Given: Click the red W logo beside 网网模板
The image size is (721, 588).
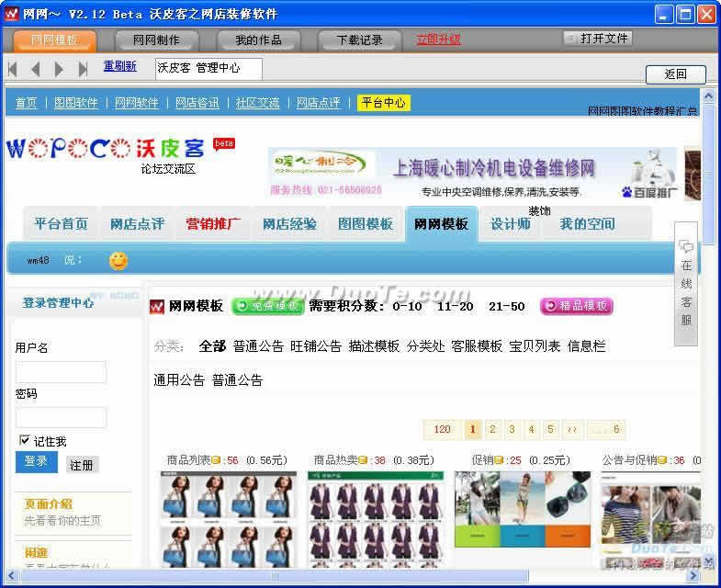Looking at the screenshot, I should coord(157,307).
